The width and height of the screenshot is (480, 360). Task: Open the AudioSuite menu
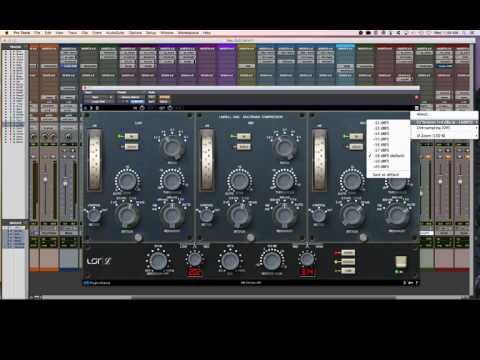[115, 33]
